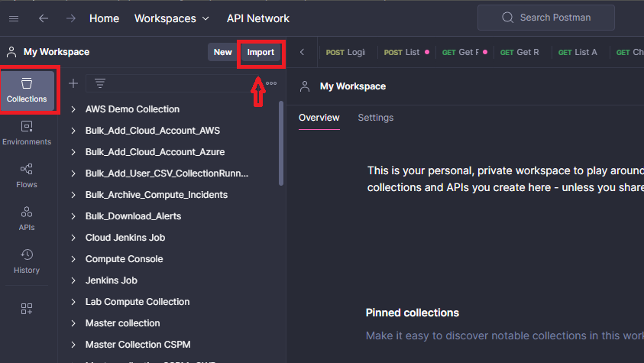Open the Flows sidebar panel

tap(27, 176)
